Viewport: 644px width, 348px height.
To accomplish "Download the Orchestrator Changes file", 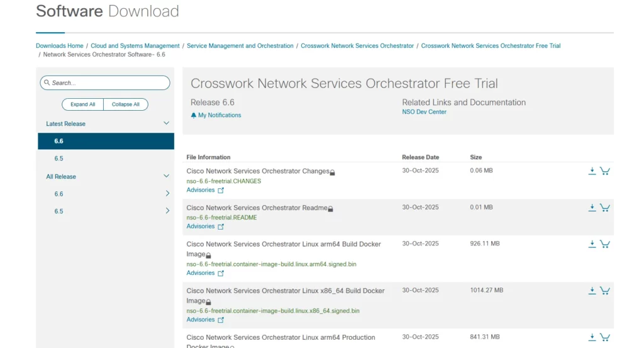I will click(x=592, y=171).
